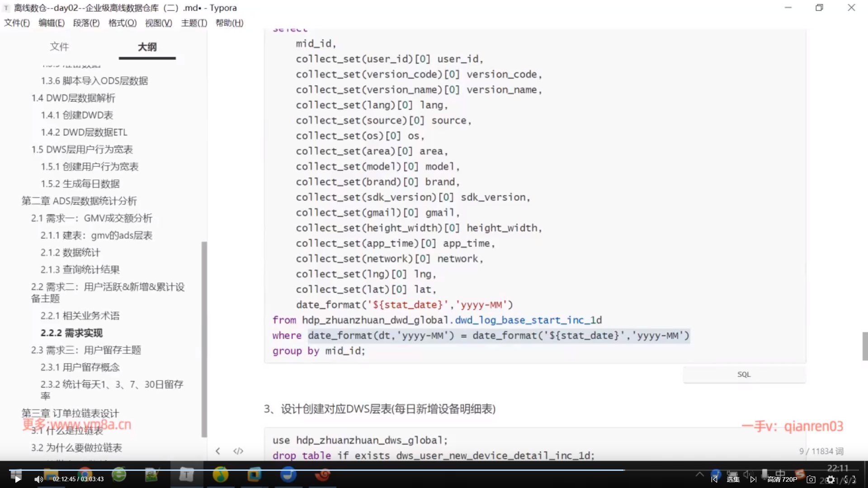
Task: Open the 格式(O) menu
Action: (122, 23)
